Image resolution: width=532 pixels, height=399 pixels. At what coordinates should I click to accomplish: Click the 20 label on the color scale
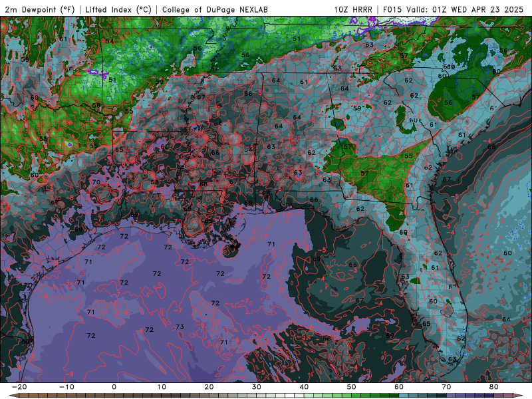coord(209,387)
